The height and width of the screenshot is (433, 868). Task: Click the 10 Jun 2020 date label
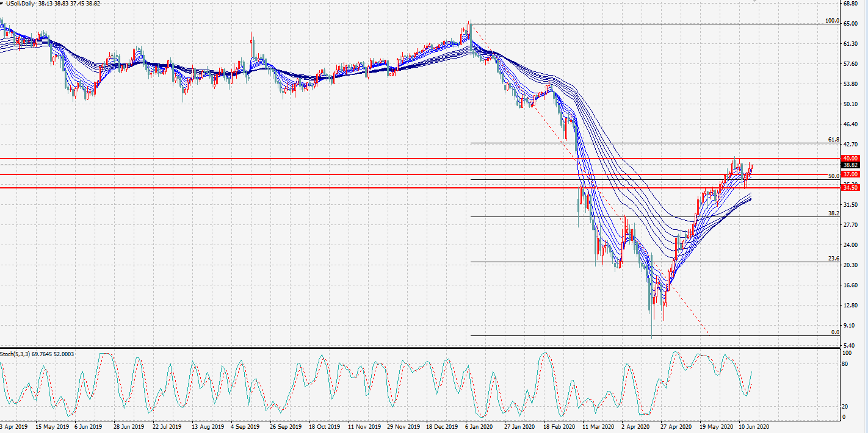pos(754,427)
